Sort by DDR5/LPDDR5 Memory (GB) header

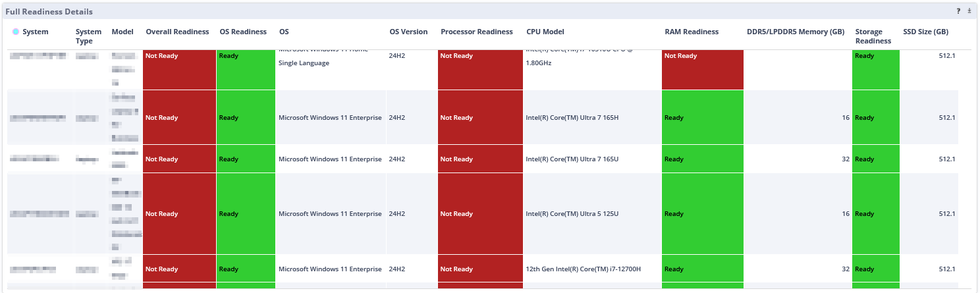point(796,32)
